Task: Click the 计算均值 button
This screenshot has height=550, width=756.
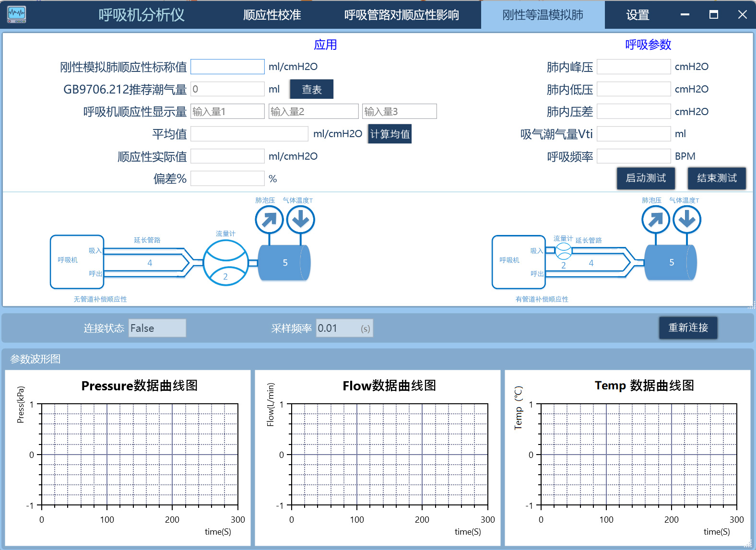Action: tap(390, 134)
